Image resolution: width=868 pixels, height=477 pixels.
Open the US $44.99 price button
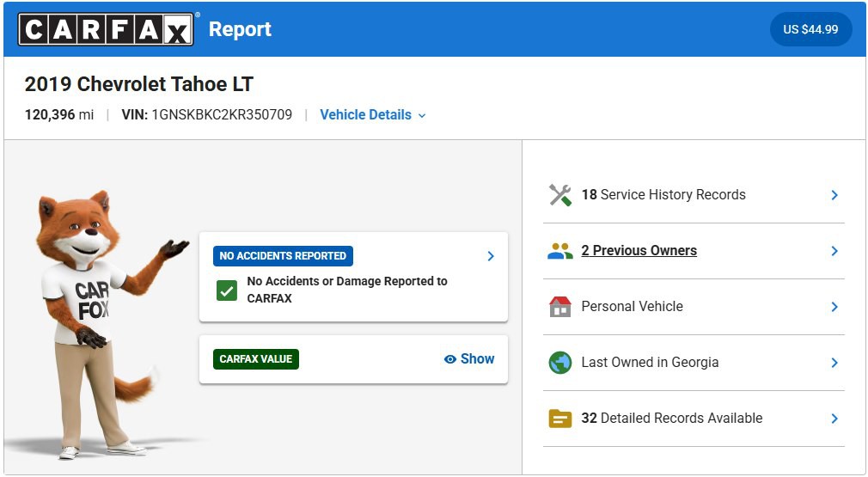[x=810, y=29]
